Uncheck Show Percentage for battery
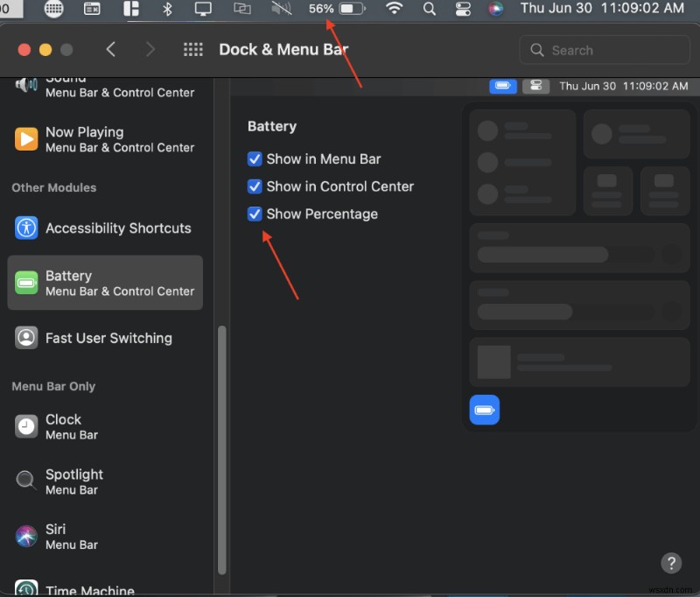Viewport: 700px width, 597px height. pyautogui.click(x=255, y=214)
